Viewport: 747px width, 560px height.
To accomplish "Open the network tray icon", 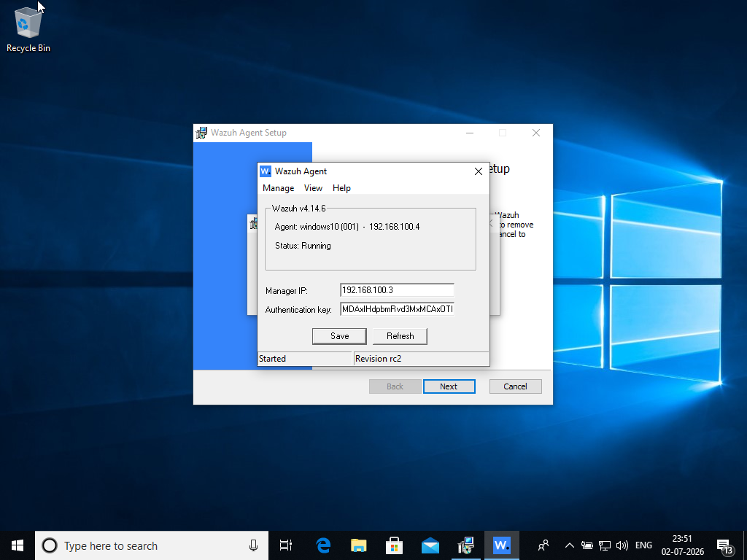I will 605,545.
